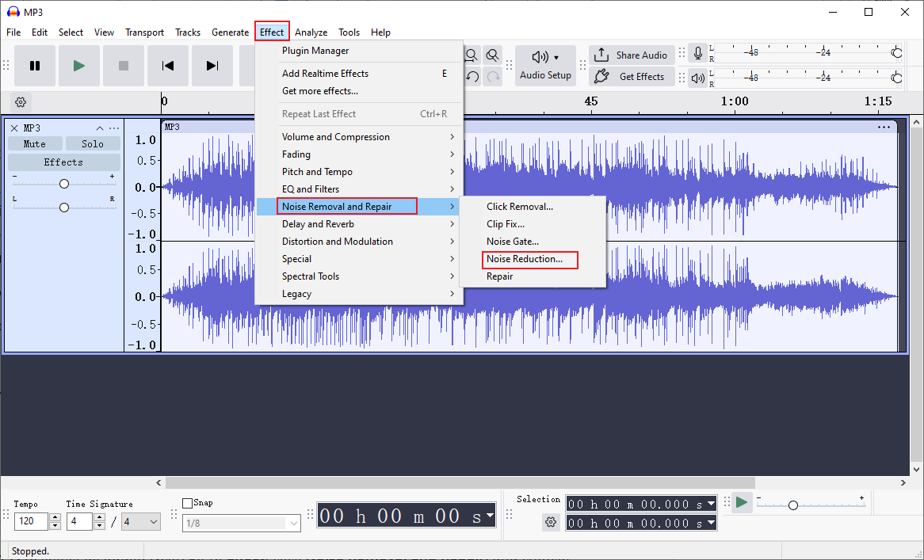Click the Undo icon in the toolbar
Viewport: 924px width, 560px height.
coord(472,76)
